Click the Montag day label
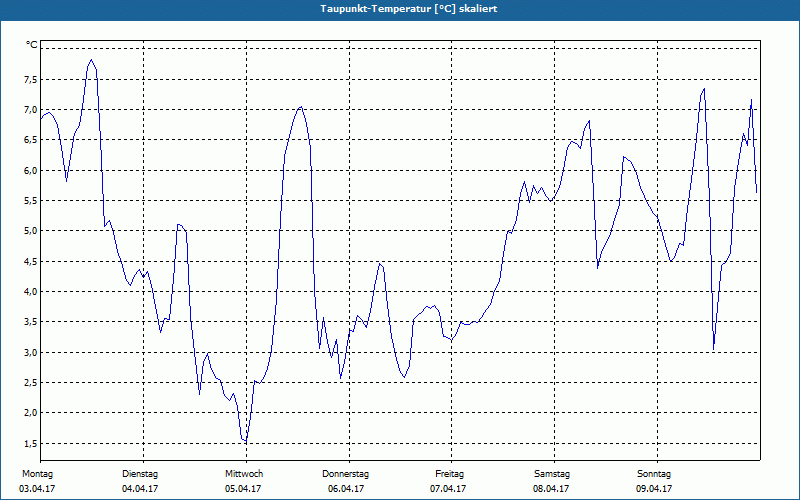The width and height of the screenshot is (800, 500). click(x=37, y=474)
